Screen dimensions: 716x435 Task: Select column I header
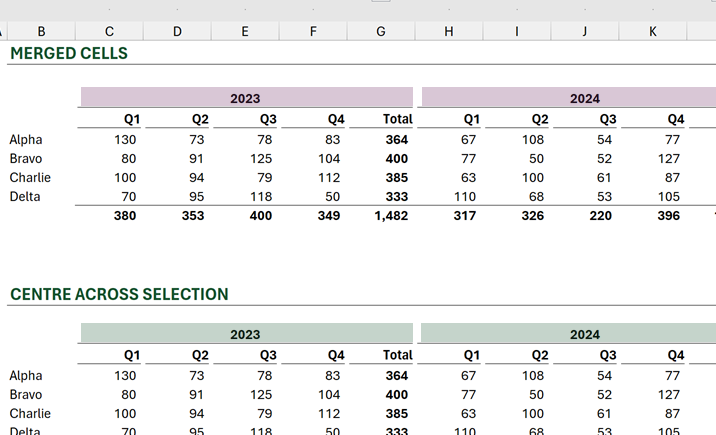517,31
